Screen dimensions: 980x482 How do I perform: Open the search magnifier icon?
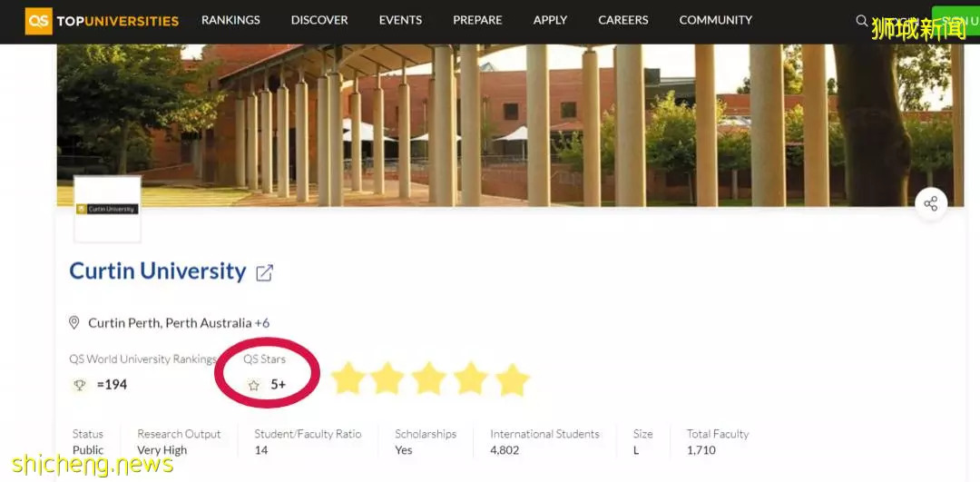pyautogui.click(x=862, y=21)
